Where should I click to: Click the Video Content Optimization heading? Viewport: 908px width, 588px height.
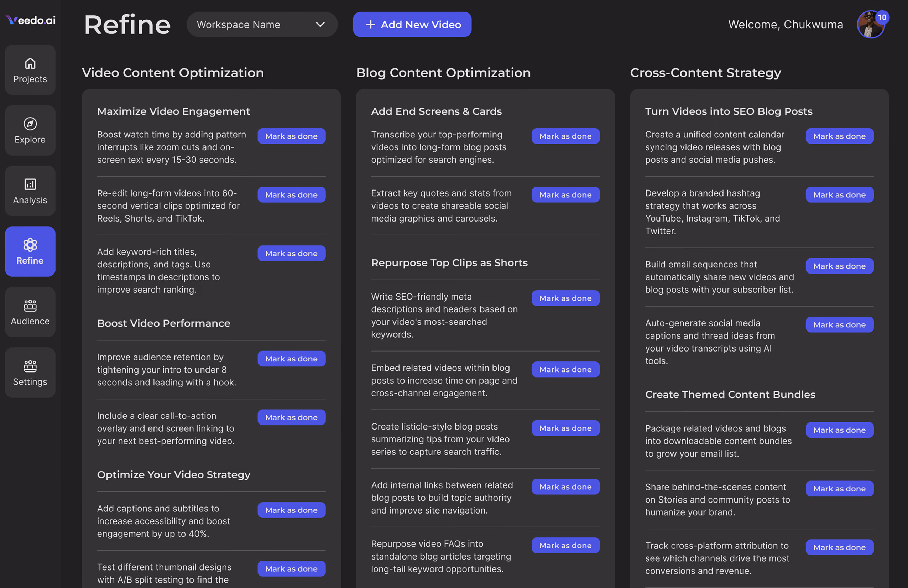point(173,73)
